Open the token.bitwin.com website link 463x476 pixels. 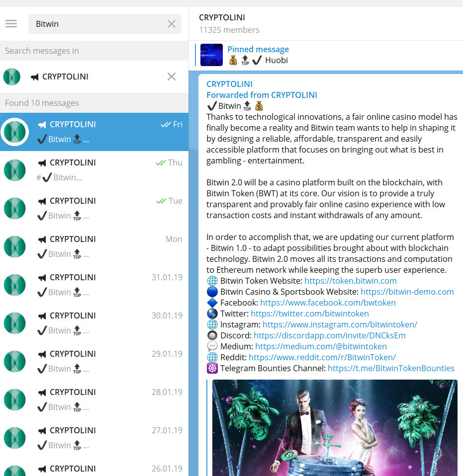(x=350, y=281)
